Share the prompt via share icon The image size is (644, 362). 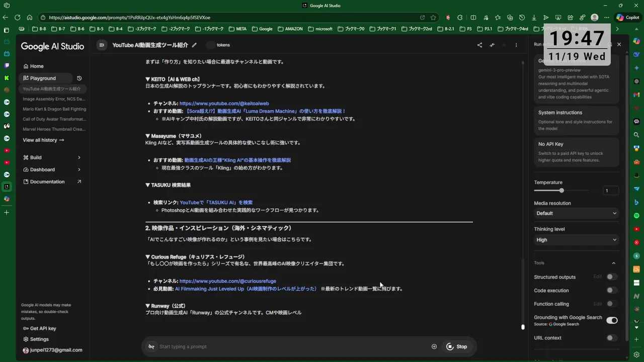coord(479,45)
